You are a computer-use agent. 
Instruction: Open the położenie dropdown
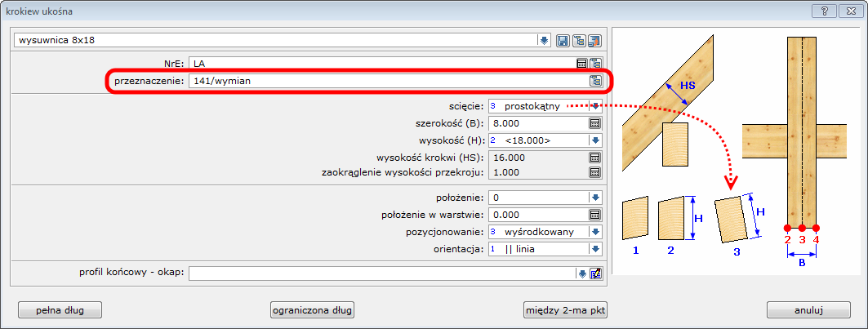pyautogui.click(x=595, y=198)
